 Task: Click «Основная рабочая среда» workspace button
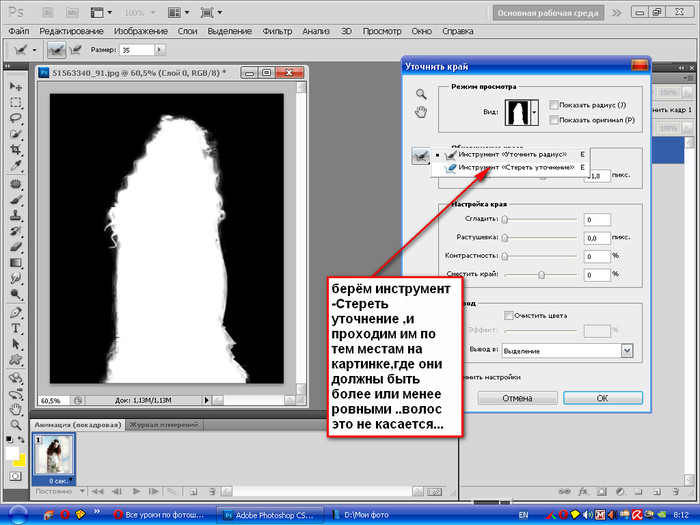coord(548,13)
